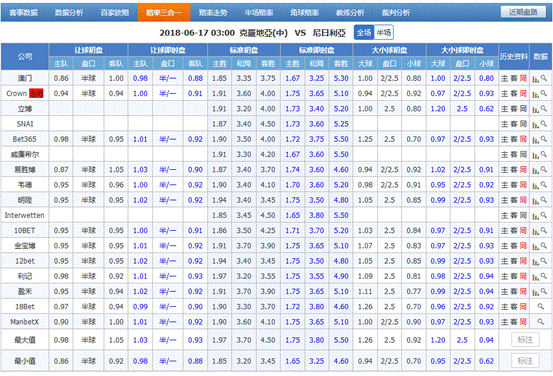Open the 数据分析 tab
The image size is (553, 376).
click(x=69, y=13)
